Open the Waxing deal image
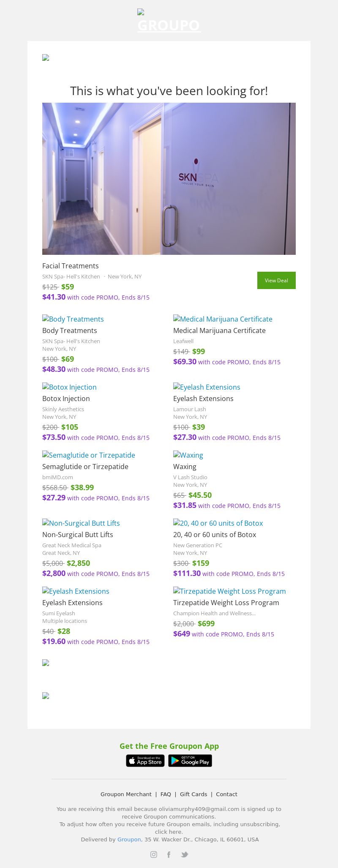The width and height of the screenshot is (338, 868). 188,455
